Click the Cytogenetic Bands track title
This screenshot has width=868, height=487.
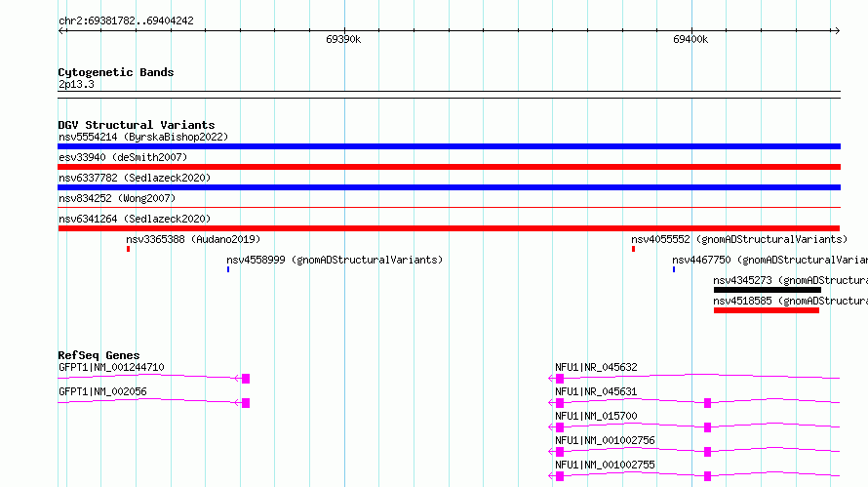point(116,72)
